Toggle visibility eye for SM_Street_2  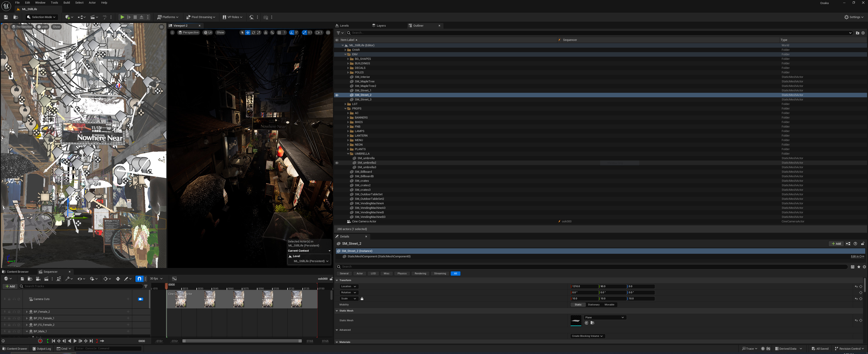click(x=337, y=95)
